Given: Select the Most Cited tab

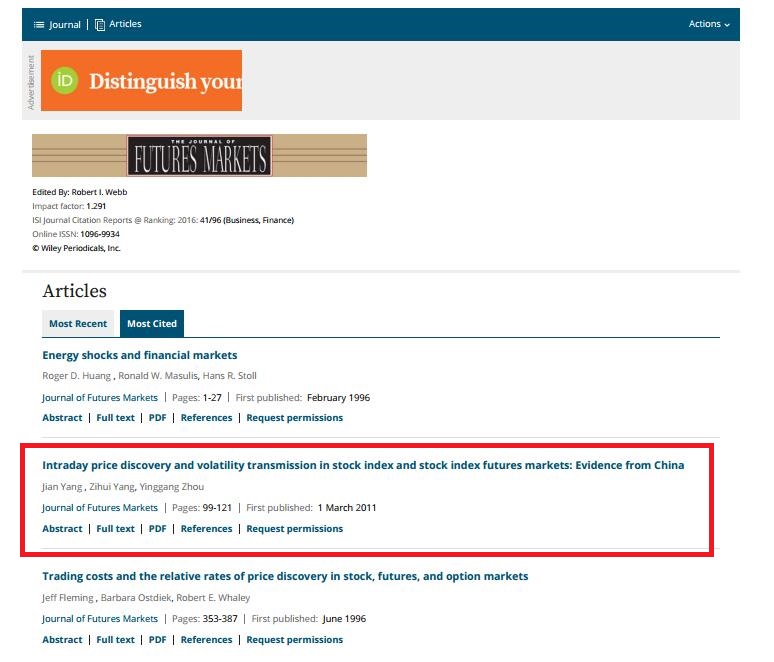Looking at the screenshot, I should point(152,324).
